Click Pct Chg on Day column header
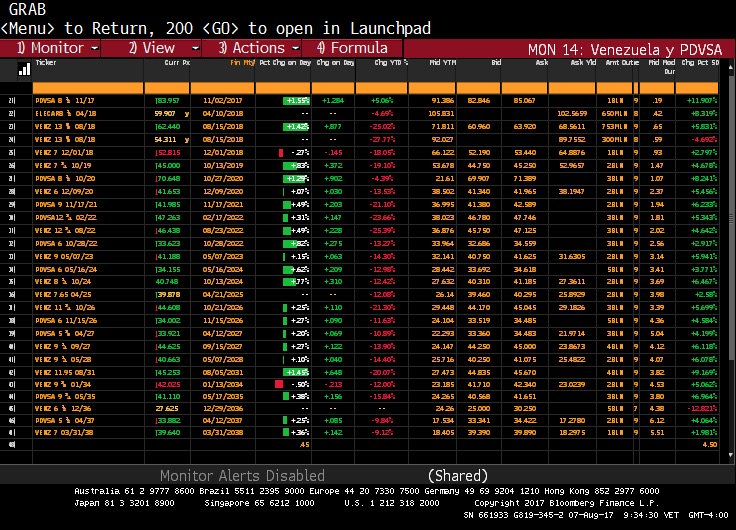 [285, 62]
